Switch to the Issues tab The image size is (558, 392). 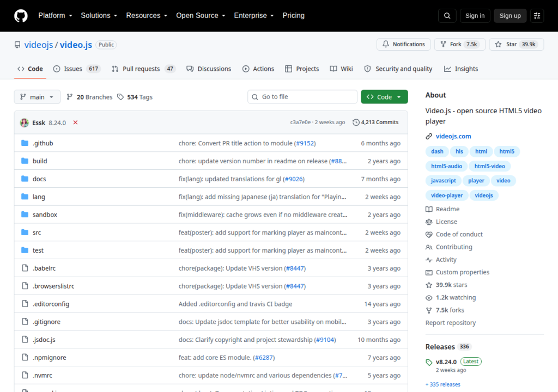point(76,69)
